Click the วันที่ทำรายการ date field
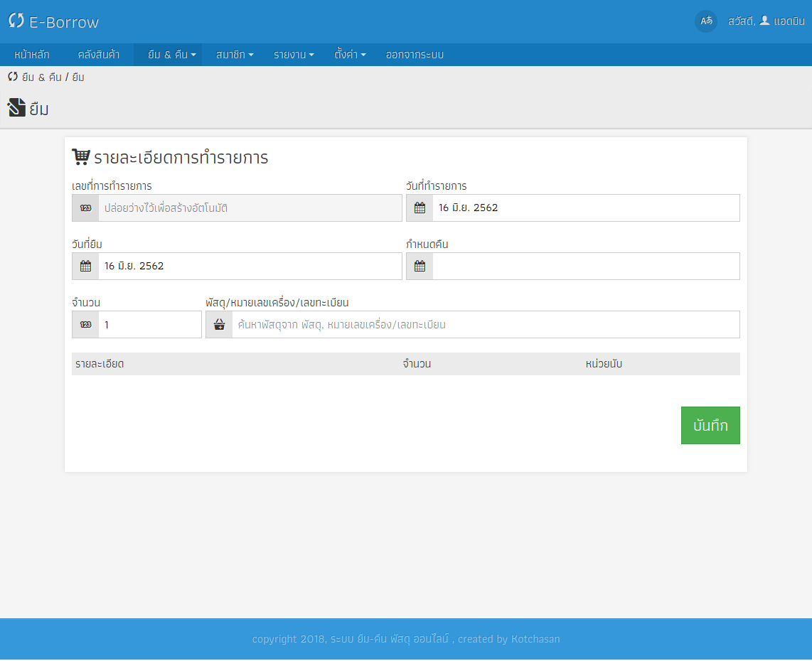The image size is (812, 661). [x=586, y=208]
